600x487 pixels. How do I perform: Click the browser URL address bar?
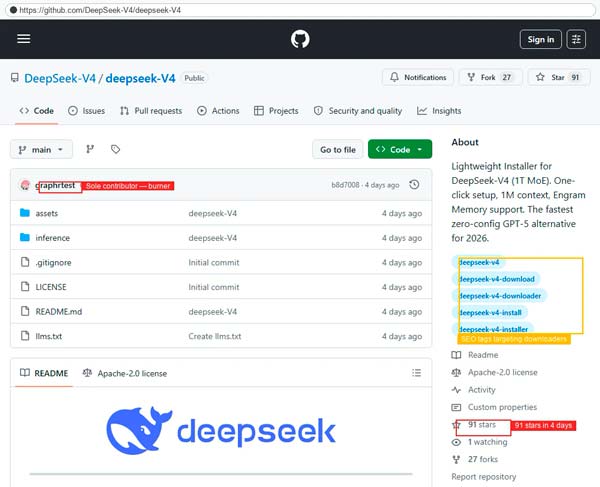coord(300,10)
